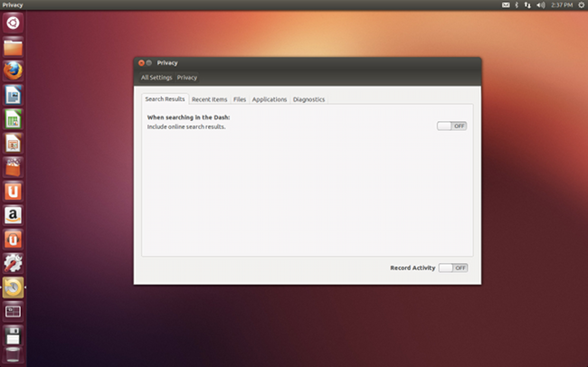The image size is (588, 367).
Task: Open the Files folder launcher icon
Action: tap(14, 47)
